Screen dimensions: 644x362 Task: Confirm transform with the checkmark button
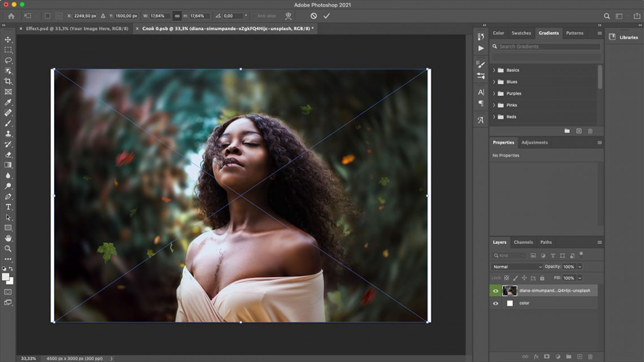(326, 16)
